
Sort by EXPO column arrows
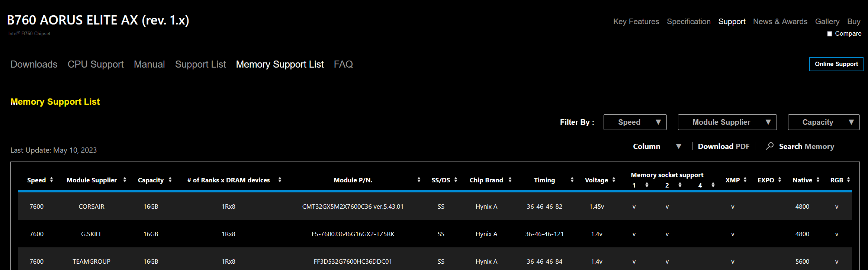(x=779, y=180)
